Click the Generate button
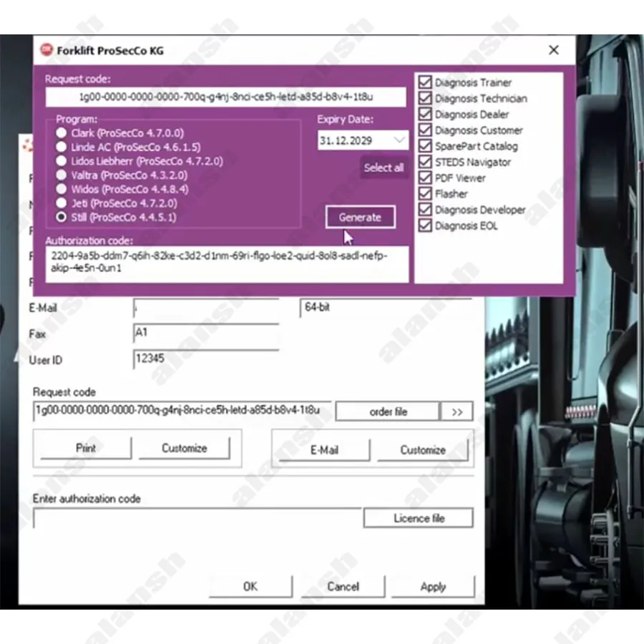 click(x=360, y=217)
